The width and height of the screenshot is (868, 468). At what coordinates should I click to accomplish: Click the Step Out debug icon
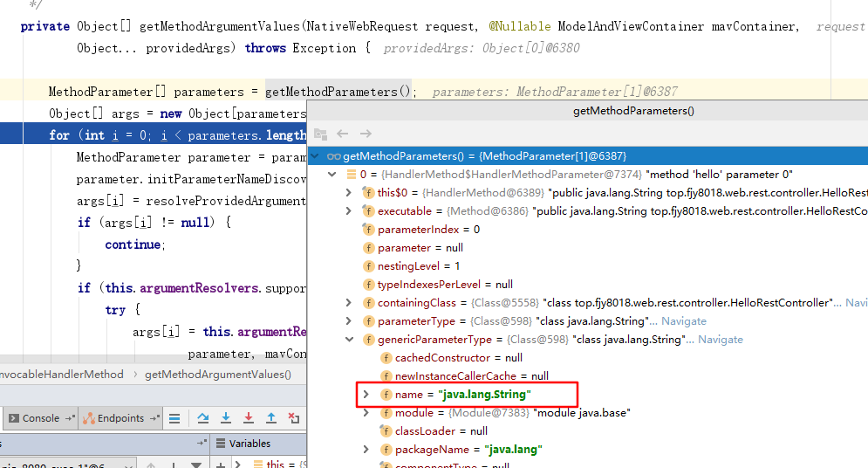click(271, 418)
